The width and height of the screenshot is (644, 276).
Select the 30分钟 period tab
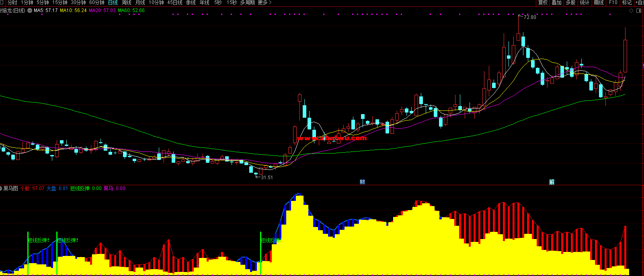(78, 2)
